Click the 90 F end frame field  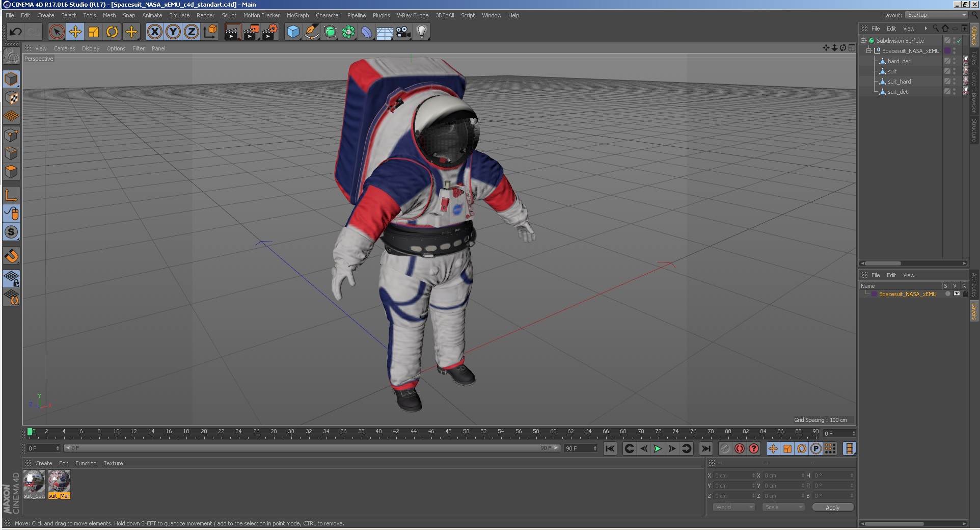point(580,448)
